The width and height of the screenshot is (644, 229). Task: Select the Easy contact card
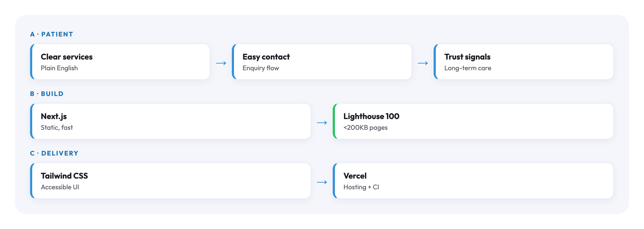322,62
